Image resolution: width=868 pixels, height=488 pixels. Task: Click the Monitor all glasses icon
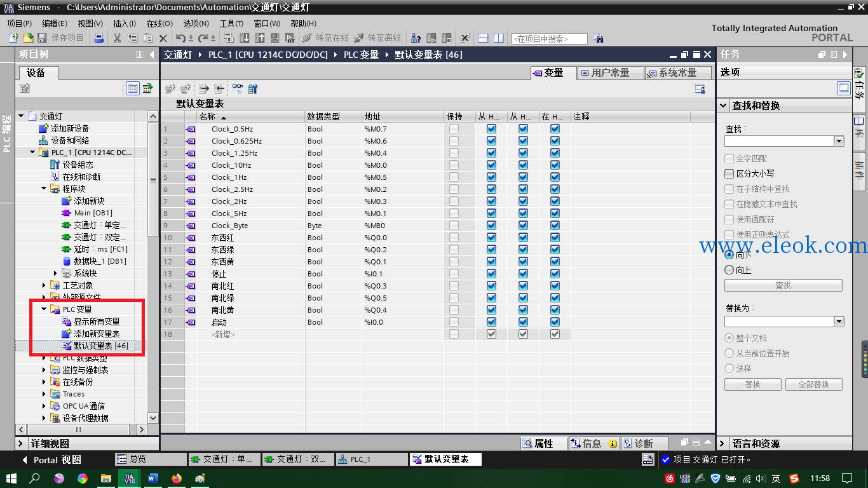(x=237, y=88)
